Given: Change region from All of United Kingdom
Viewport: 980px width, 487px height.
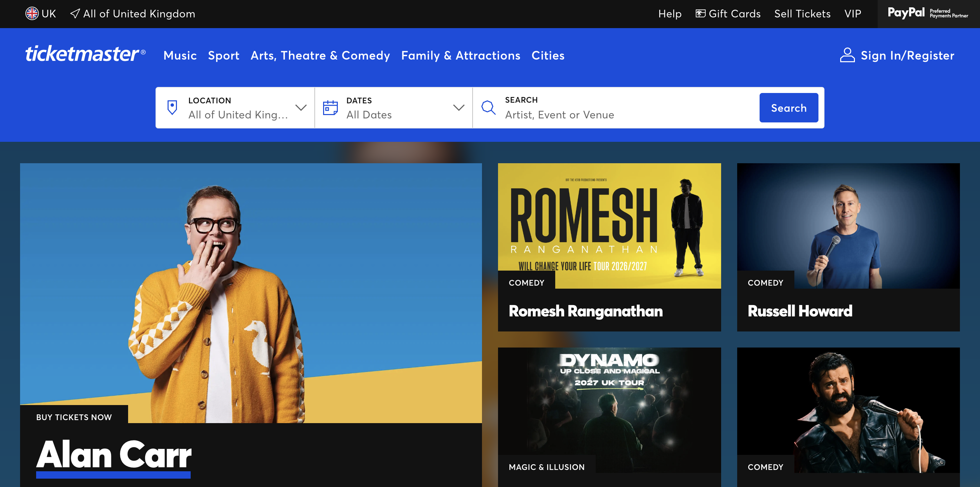Looking at the screenshot, I should 132,14.
